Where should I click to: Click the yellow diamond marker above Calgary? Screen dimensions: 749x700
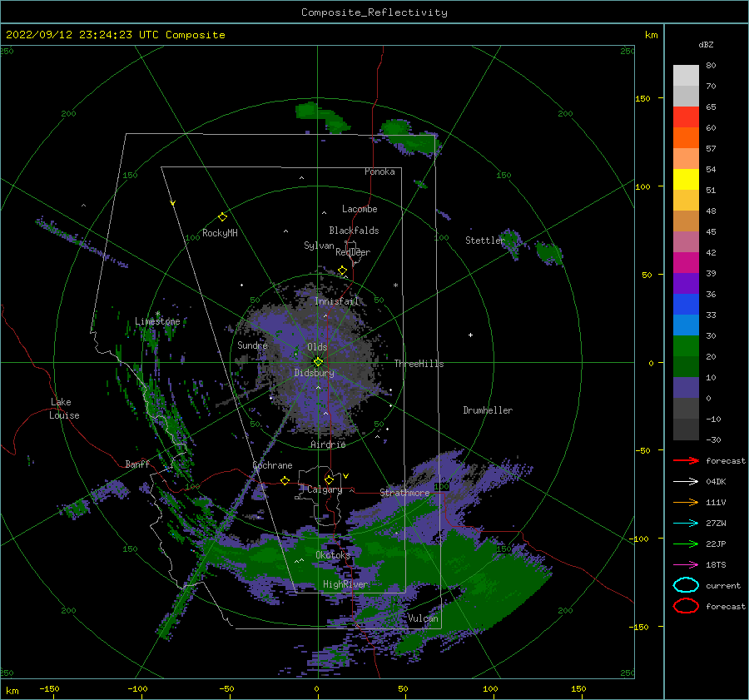329,479
